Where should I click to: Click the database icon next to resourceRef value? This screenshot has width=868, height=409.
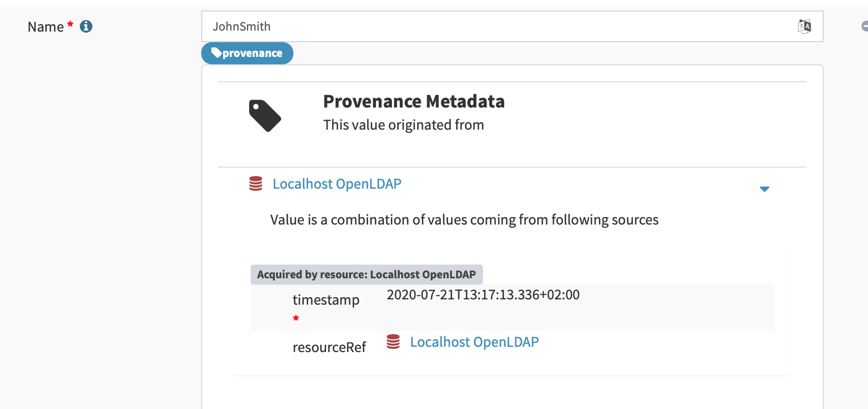[393, 342]
